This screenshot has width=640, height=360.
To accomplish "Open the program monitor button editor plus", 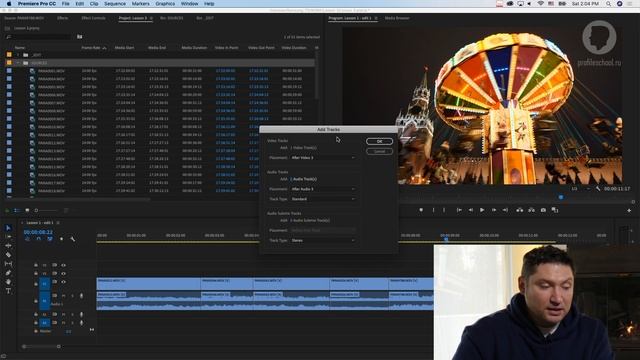I will tap(629, 210).
